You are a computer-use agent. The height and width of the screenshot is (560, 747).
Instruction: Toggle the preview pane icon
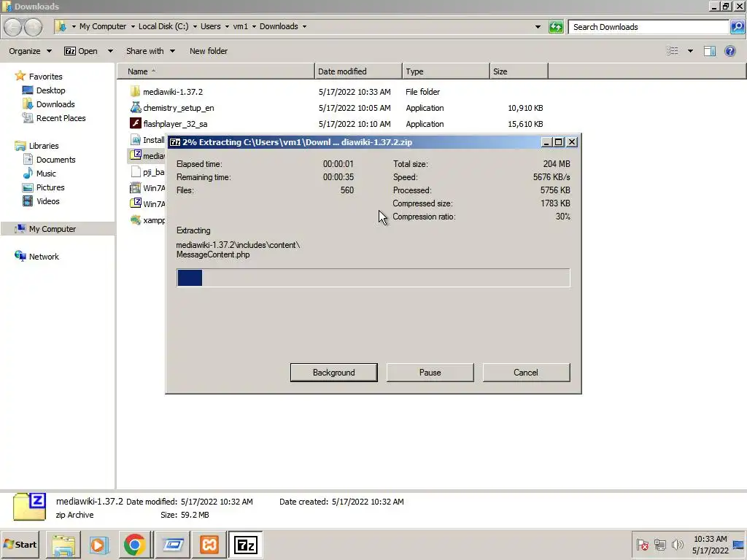coord(709,51)
